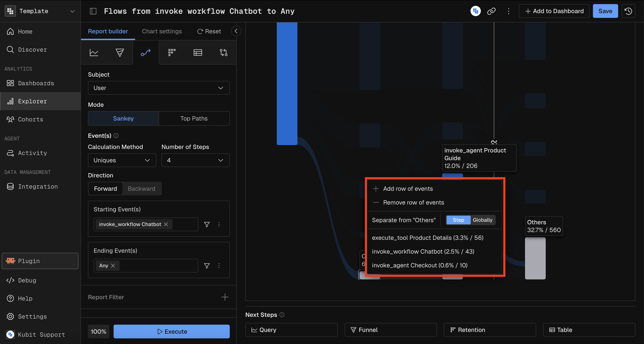
Task: Open Ending Event(s) more options
Action: 219,266
